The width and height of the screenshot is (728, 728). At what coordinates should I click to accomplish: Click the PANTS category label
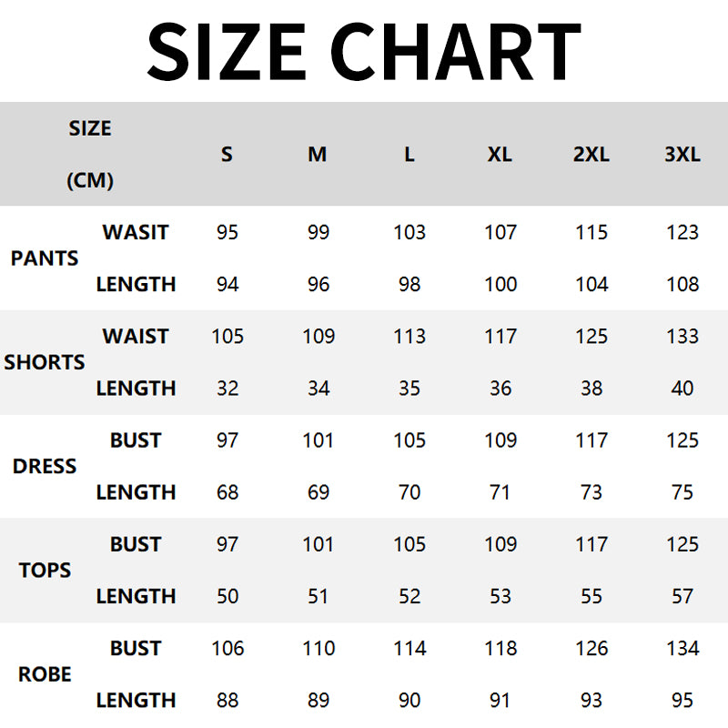(45, 258)
